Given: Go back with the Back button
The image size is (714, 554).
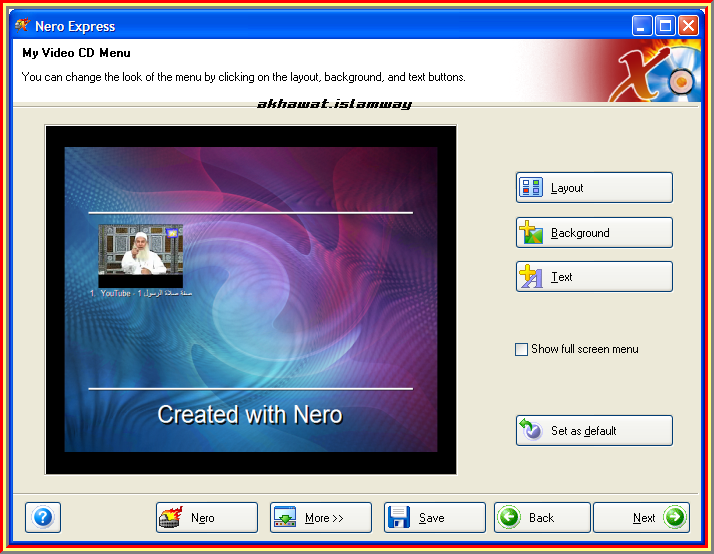Looking at the screenshot, I should [542, 518].
